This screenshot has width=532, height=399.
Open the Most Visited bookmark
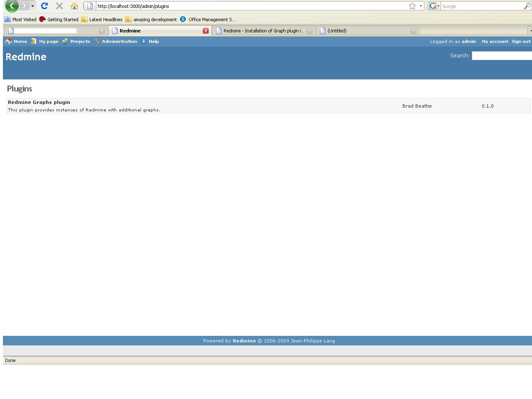click(x=20, y=20)
